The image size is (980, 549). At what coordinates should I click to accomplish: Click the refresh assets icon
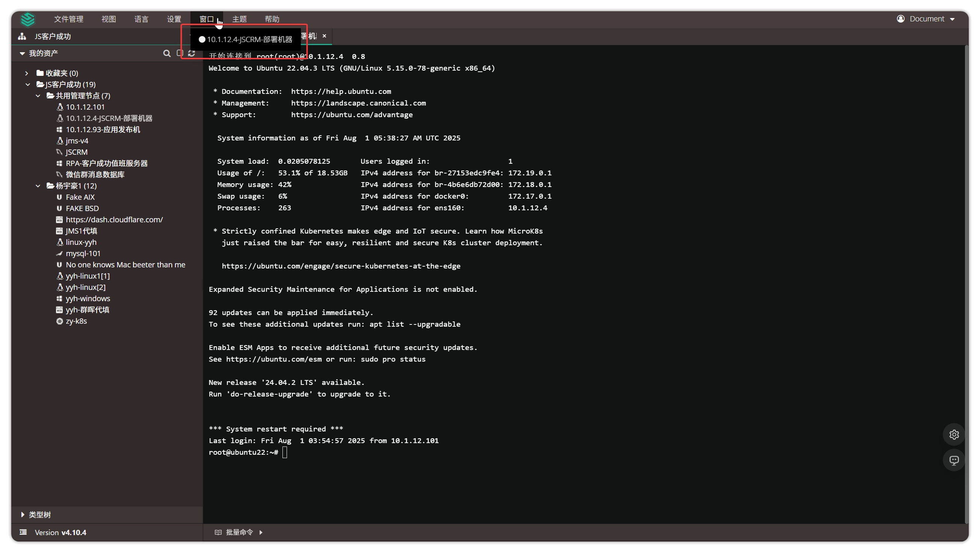[x=192, y=54]
